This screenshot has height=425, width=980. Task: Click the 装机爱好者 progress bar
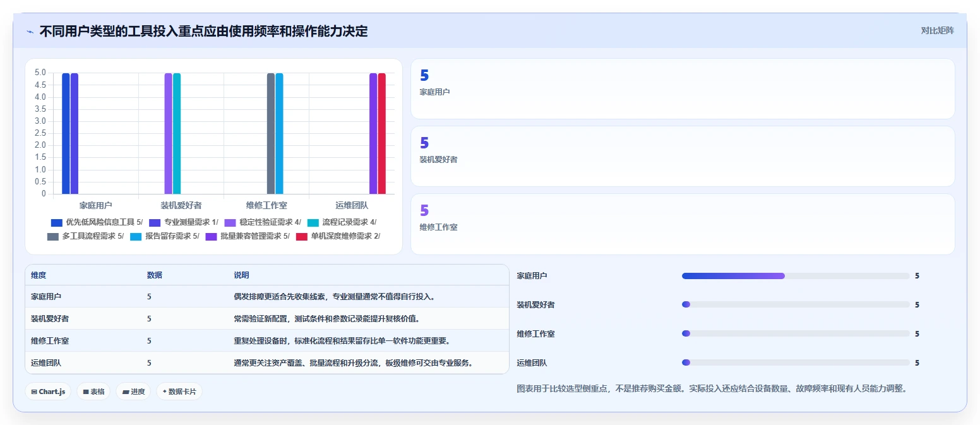796,304
